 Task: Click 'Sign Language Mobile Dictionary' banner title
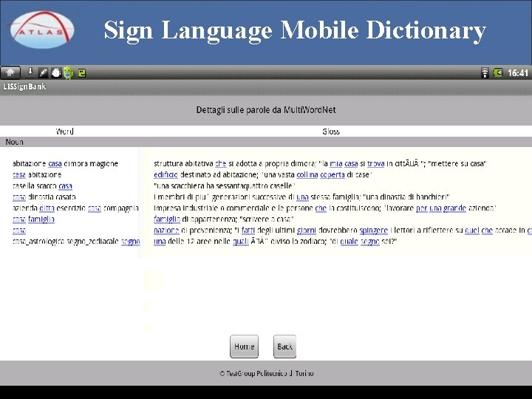click(295, 30)
